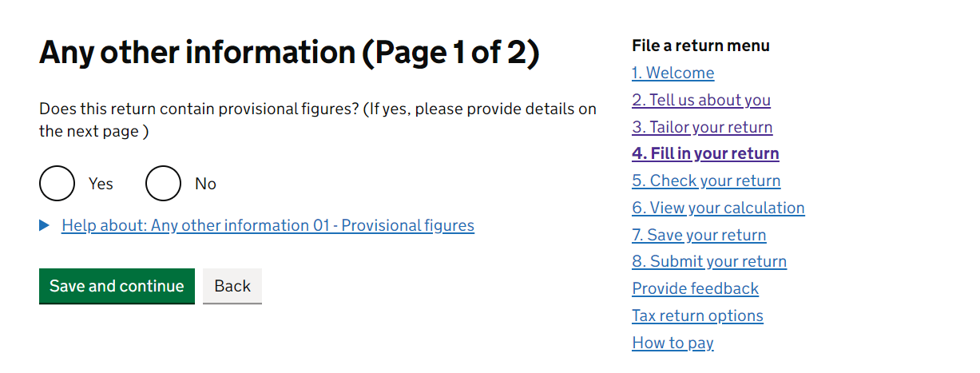This screenshot has width=980, height=373.
Task: Click the File a return menu heading
Action: (700, 46)
